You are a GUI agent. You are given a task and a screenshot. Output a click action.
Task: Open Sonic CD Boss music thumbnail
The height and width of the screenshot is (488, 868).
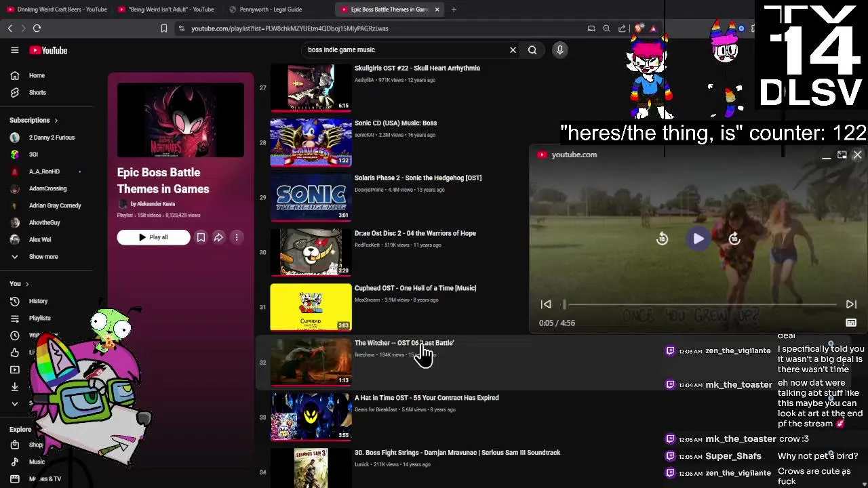coord(311,142)
